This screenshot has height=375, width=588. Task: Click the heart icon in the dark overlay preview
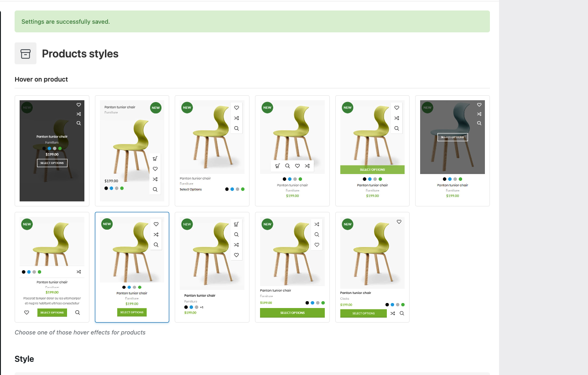pyautogui.click(x=78, y=105)
